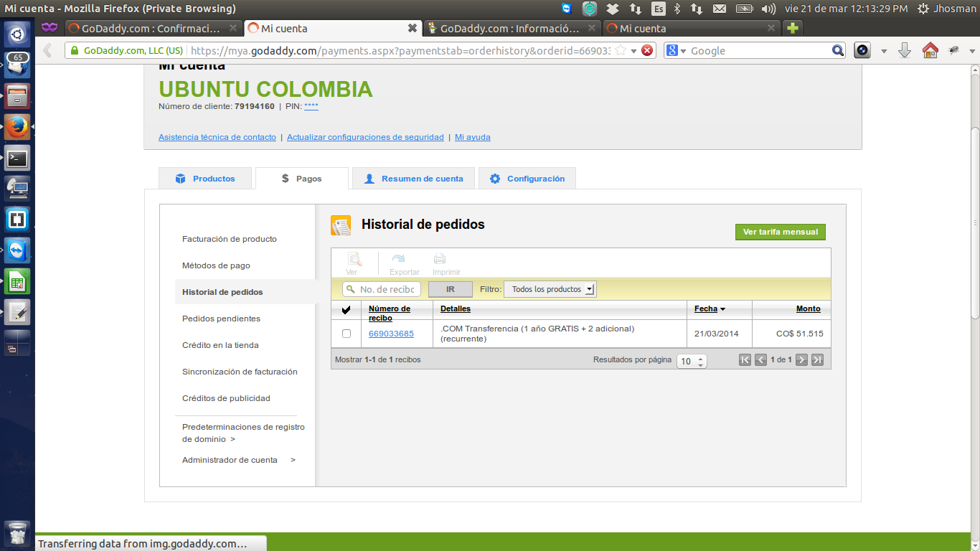Click the search magnifier in Google box
The height and width of the screenshot is (551, 980).
pos(838,50)
